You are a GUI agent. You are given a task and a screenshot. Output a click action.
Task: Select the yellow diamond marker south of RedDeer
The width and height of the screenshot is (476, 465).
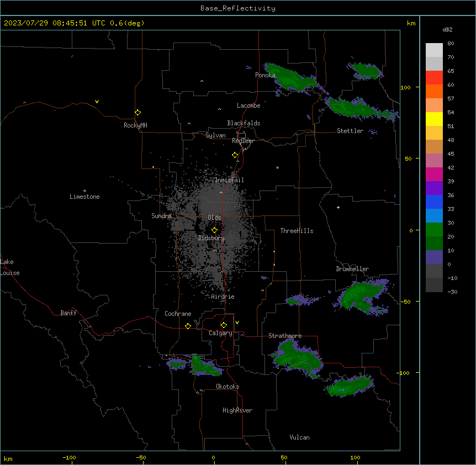pos(235,155)
